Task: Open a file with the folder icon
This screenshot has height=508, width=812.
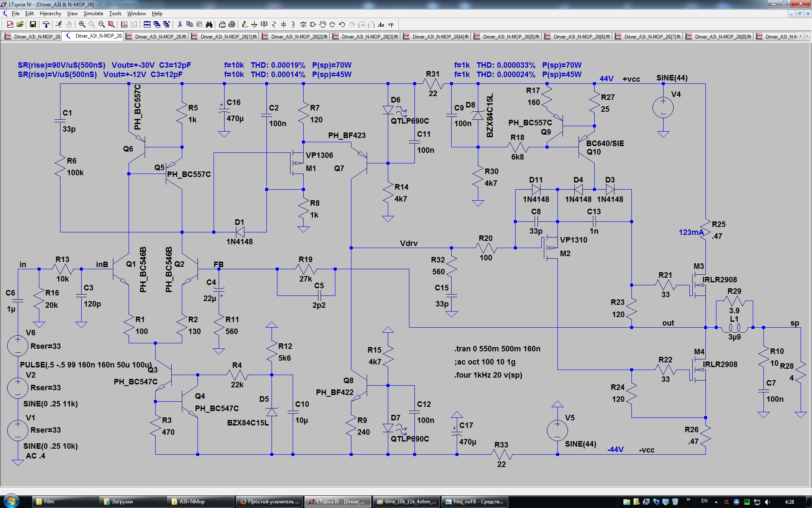Action: click(20, 25)
